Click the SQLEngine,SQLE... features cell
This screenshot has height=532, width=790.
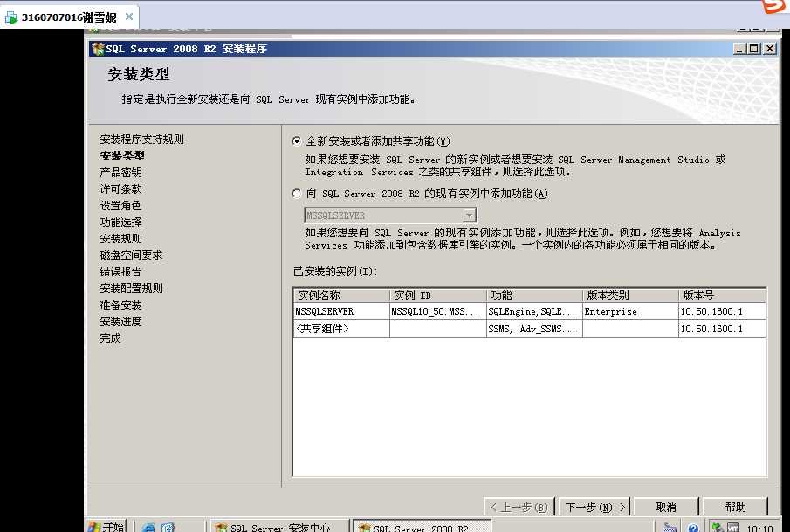(x=534, y=311)
